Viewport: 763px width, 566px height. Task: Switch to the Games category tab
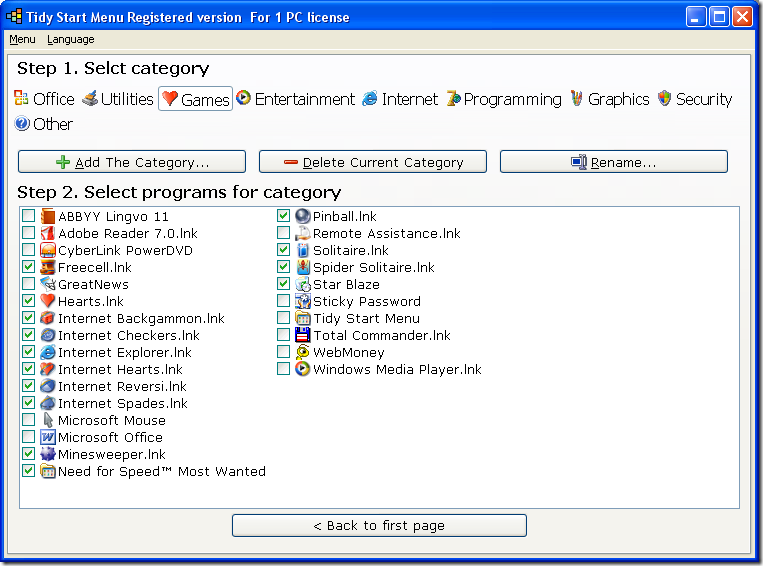point(196,99)
